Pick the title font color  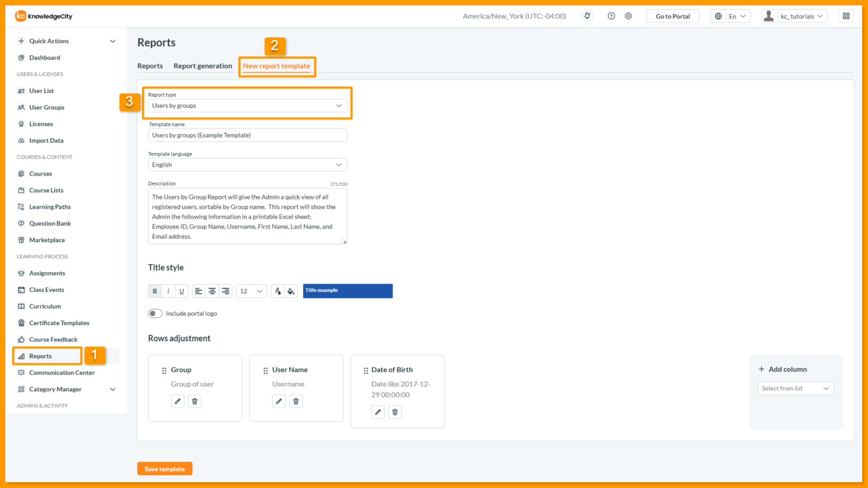pos(277,291)
